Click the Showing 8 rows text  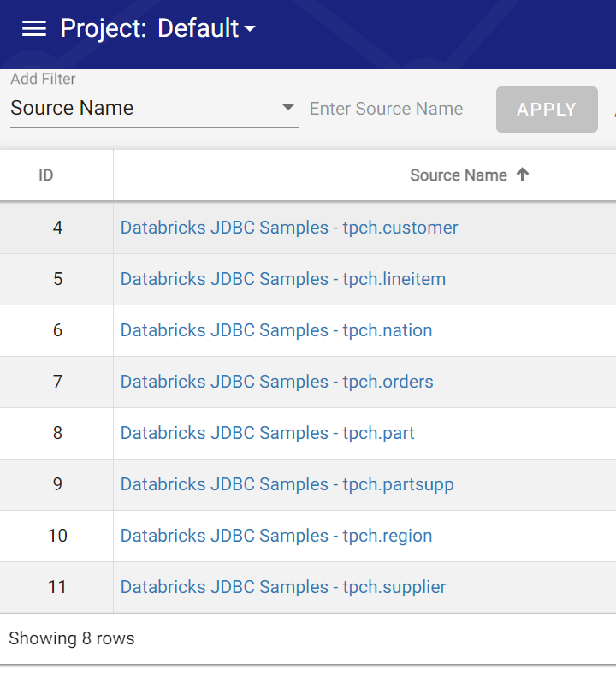click(x=72, y=638)
